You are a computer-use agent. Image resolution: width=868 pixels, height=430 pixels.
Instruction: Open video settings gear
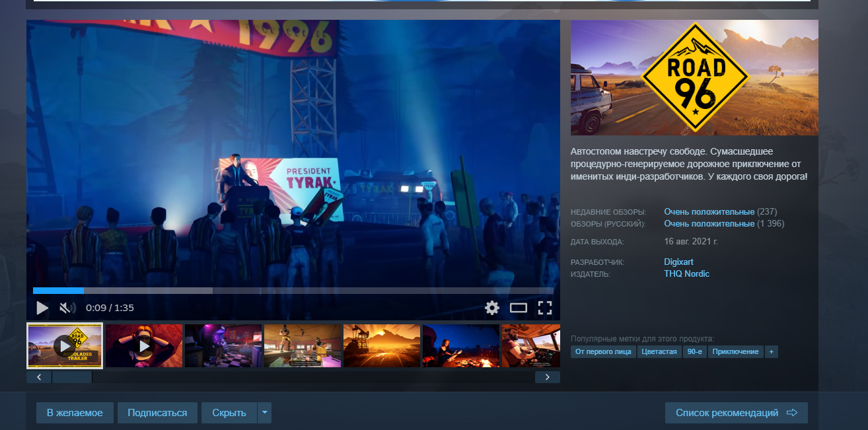[492, 308]
